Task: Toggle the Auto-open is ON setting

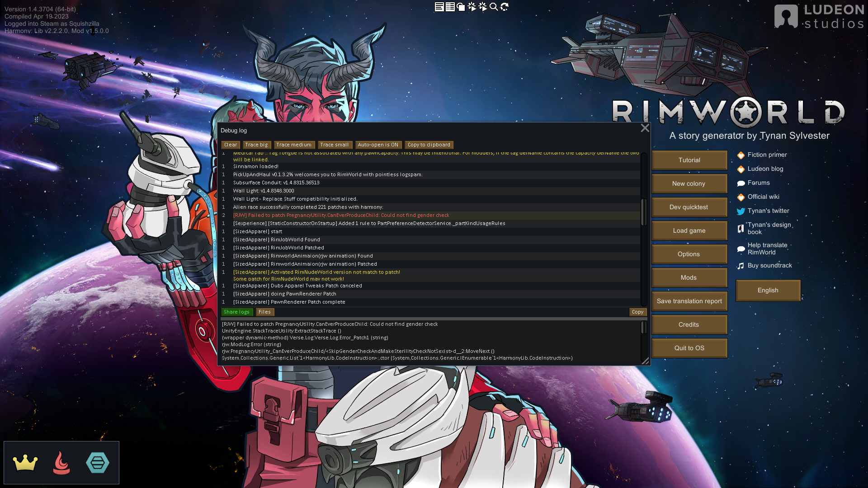Action: pos(378,145)
